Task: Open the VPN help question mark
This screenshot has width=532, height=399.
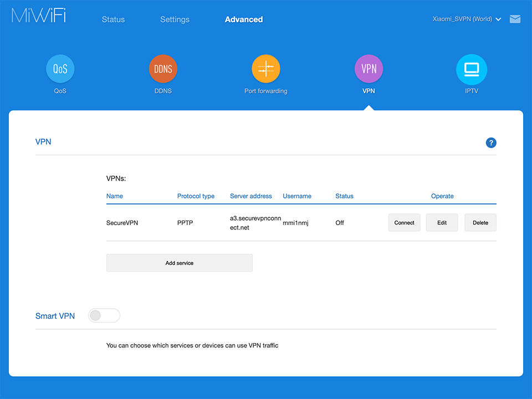Action: [491, 143]
